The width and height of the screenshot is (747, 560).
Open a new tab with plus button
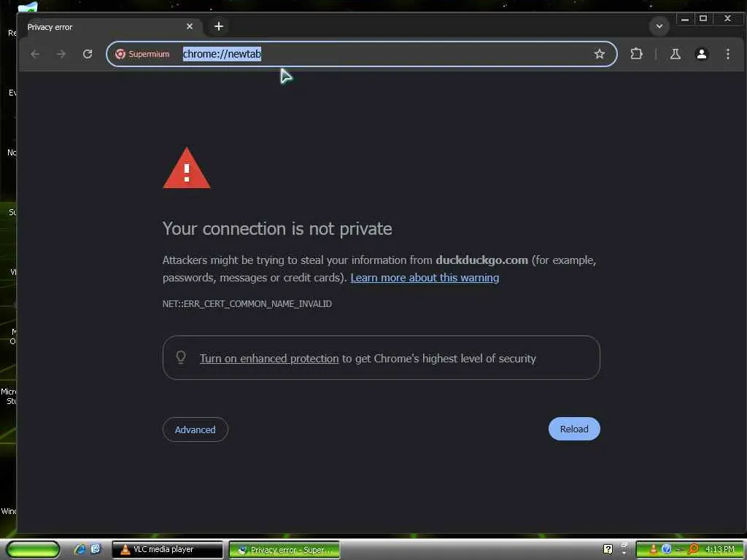(219, 26)
